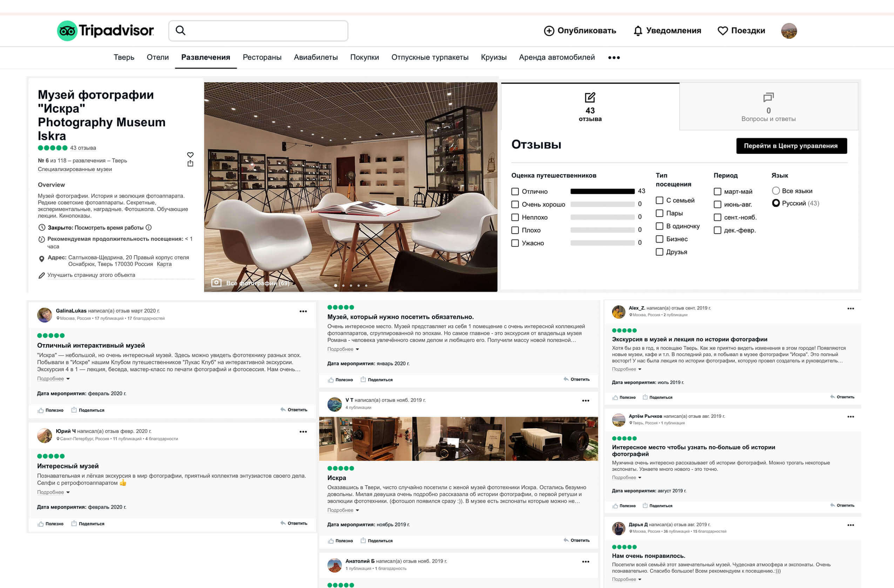Select the Все языки radio option
Screen dimensions: 894x588
(x=776, y=190)
